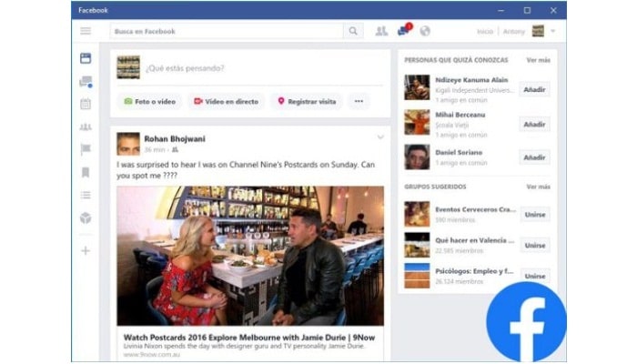The width and height of the screenshot is (637, 364).
Task: Open Messenger icon in left sidebar
Action: coord(86,82)
